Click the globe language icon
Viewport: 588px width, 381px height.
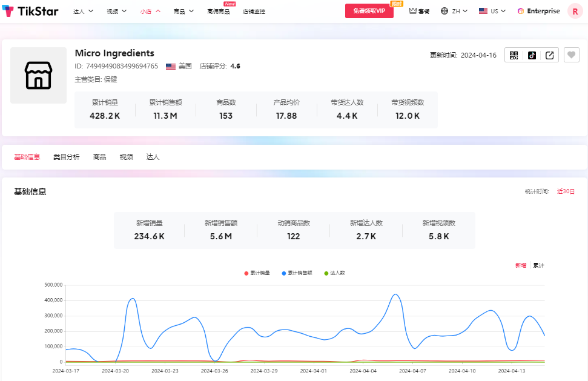click(444, 11)
